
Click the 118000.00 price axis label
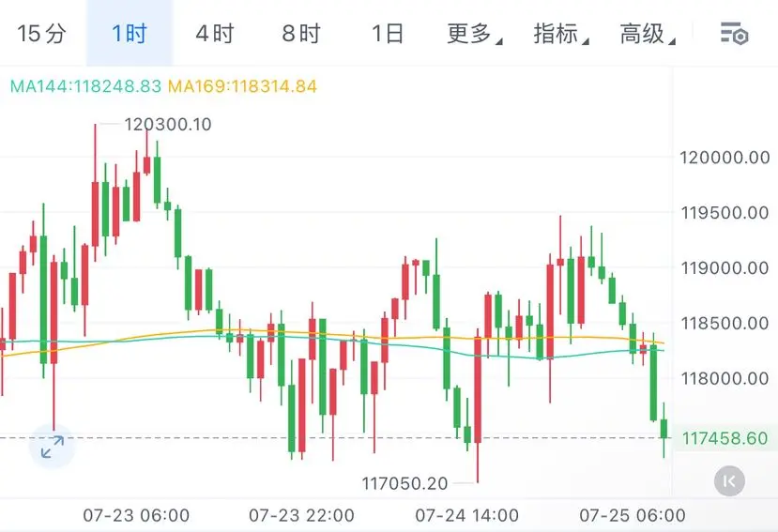725,379
